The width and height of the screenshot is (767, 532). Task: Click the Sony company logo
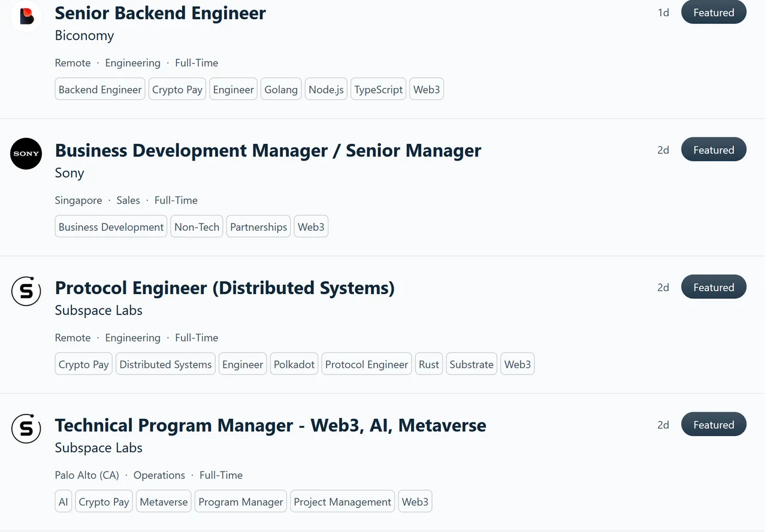pos(26,154)
